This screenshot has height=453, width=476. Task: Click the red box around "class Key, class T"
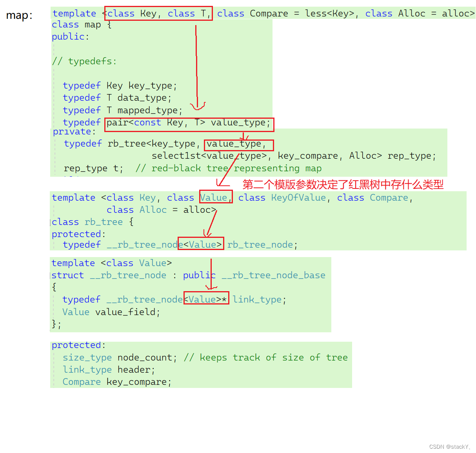point(158,13)
